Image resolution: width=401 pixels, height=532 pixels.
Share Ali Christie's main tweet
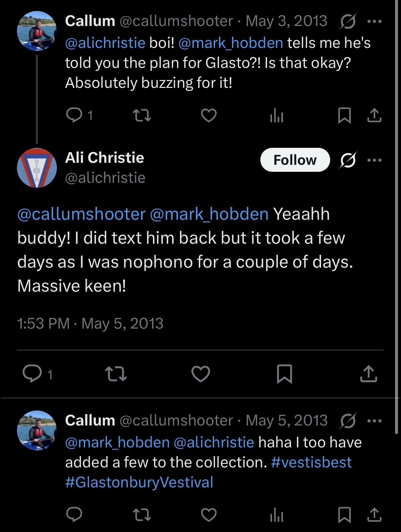(368, 374)
